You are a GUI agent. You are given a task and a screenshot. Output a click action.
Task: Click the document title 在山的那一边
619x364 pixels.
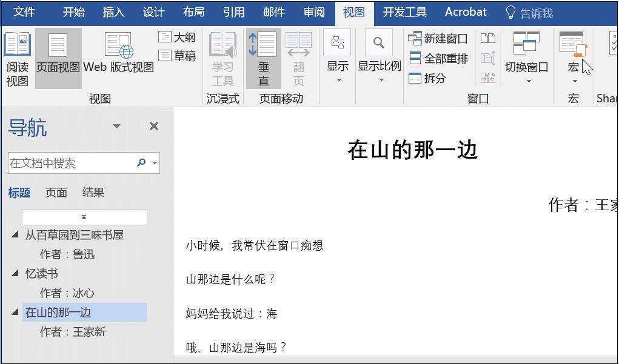click(412, 150)
